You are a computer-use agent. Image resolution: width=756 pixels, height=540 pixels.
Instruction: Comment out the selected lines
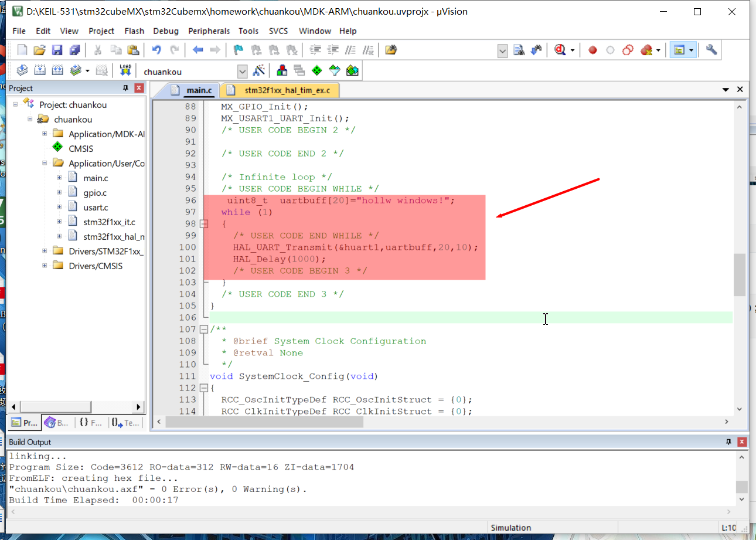tap(350, 50)
